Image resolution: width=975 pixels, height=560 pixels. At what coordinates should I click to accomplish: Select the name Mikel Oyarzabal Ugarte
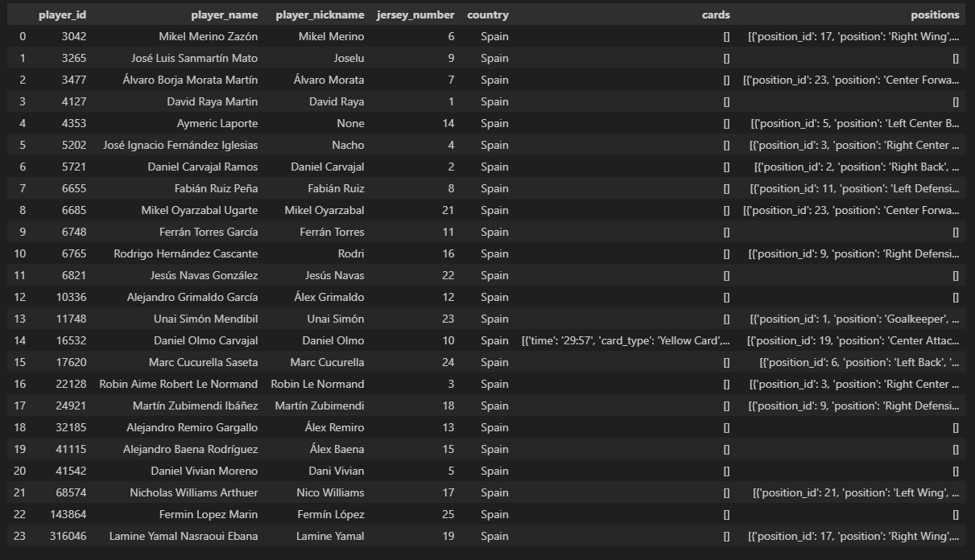(200, 210)
